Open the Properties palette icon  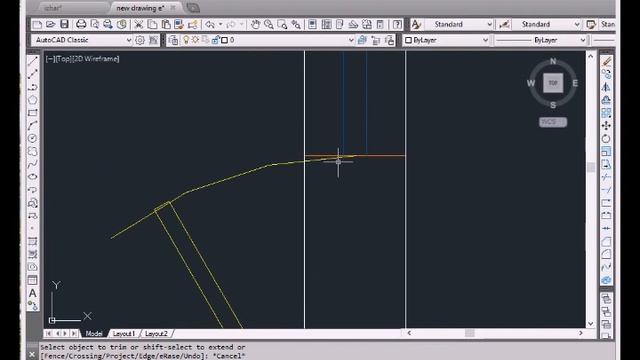click(312, 24)
